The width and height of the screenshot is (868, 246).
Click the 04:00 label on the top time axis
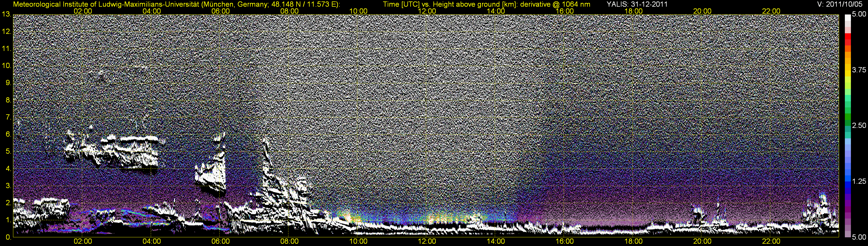152,11
